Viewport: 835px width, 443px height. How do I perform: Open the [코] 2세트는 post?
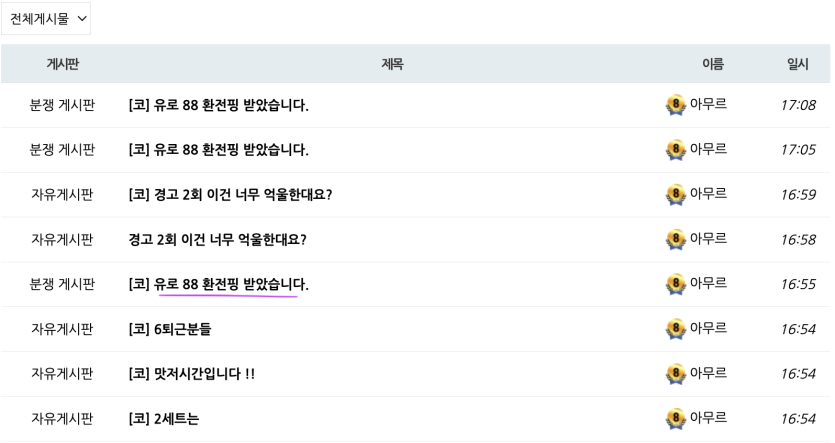[x=163, y=418]
